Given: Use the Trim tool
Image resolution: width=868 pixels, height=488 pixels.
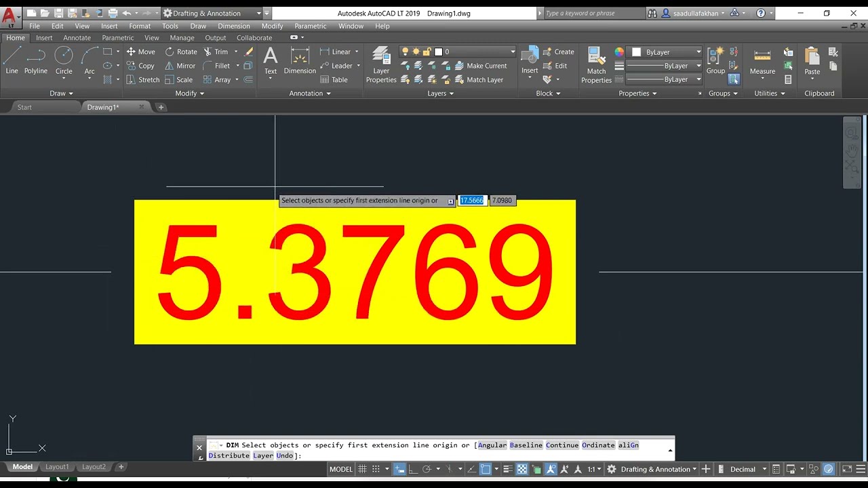Looking at the screenshot, I should tap(216, 52).
